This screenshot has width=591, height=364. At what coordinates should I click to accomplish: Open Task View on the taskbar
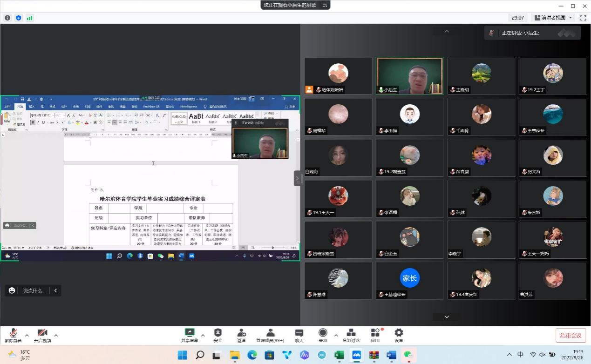217,355
